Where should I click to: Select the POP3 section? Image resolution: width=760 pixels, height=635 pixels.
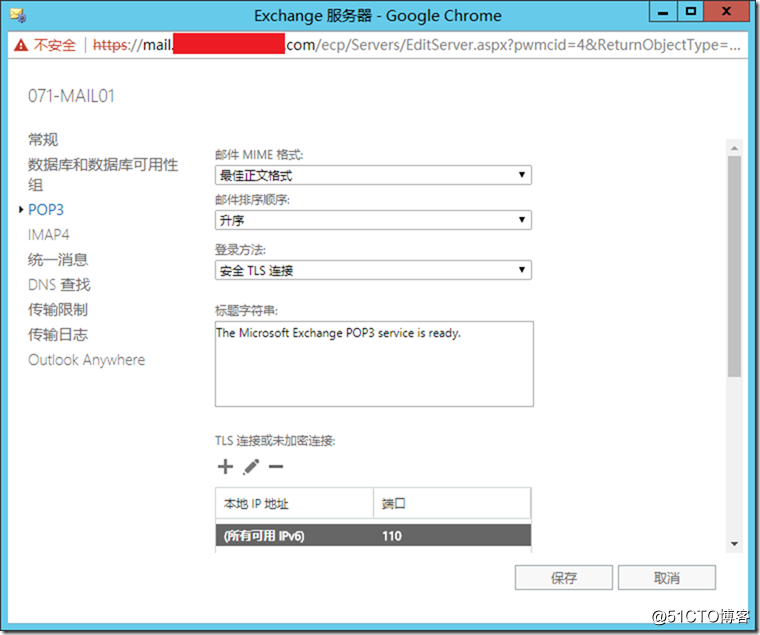tap(46, 210)
